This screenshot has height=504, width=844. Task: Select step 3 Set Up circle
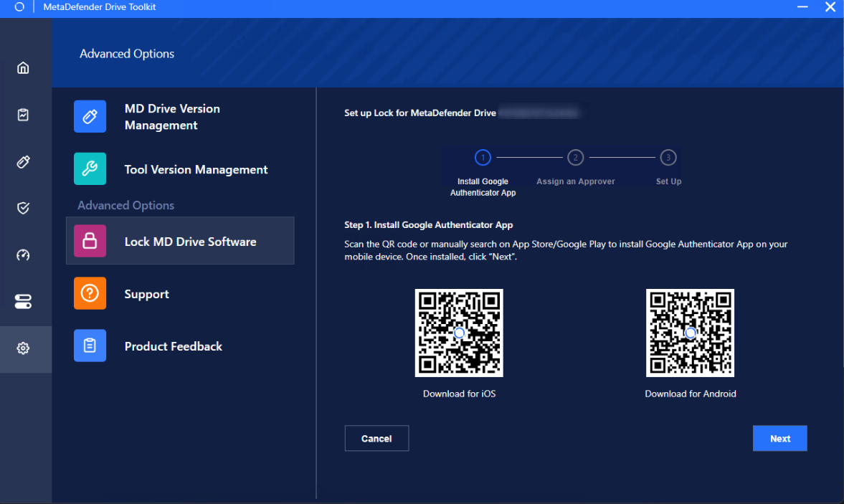[668, 158]
